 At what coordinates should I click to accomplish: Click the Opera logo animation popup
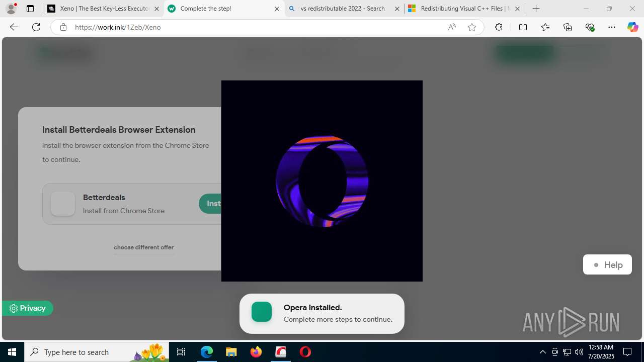coord(322,181)
